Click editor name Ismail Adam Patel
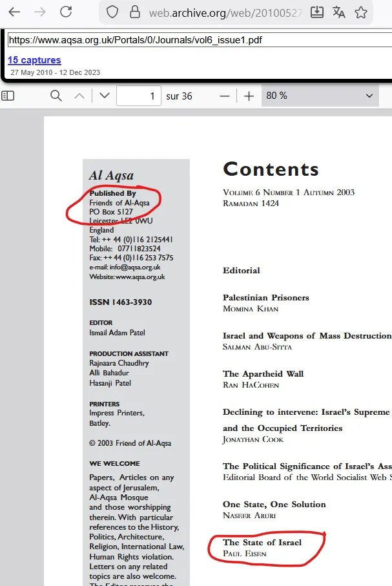This screenshot has width=392, height=586. click(117, 333)
